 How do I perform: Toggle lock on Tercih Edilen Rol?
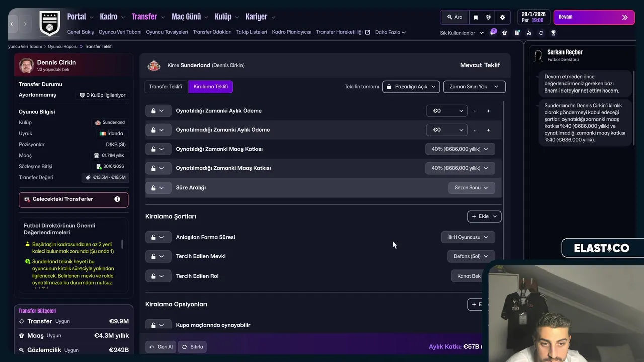pyautogui.click(x=157, y=276)
